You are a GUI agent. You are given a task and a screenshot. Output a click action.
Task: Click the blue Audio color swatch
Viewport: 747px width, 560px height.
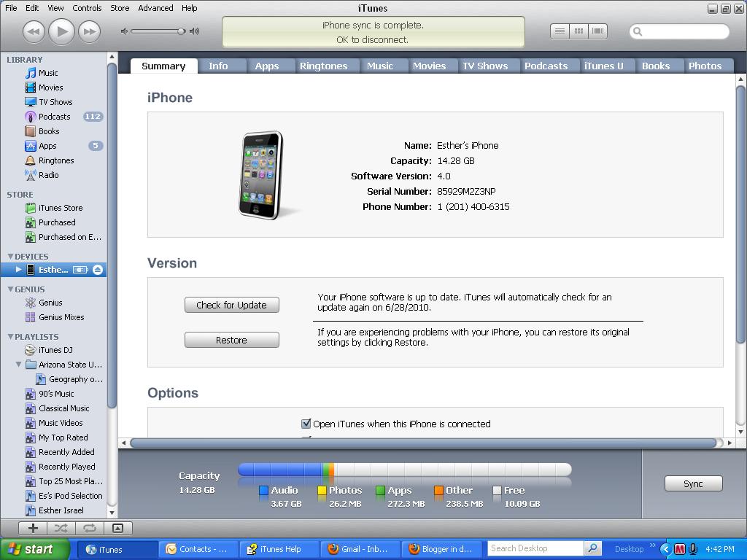263,491
